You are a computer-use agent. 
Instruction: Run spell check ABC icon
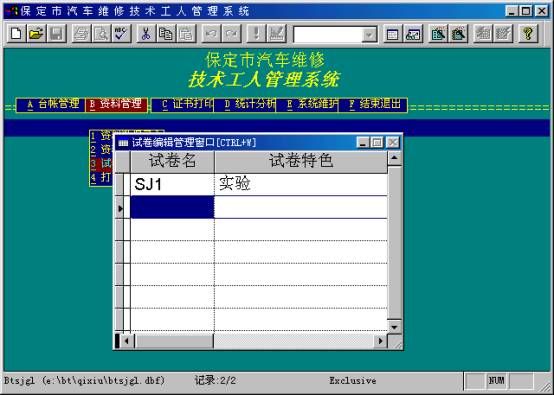[x=121, y=34]
